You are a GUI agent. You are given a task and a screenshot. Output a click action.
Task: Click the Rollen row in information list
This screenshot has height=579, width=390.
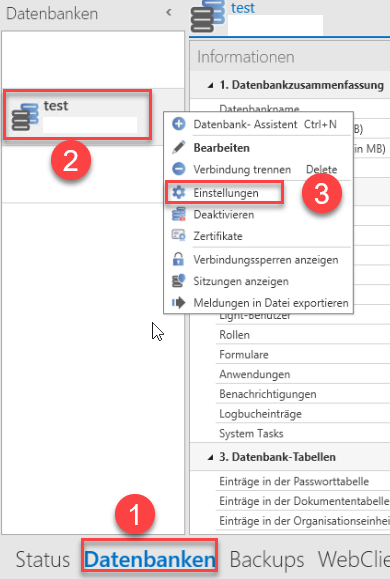pyautogui.click(x=303, y=335)
